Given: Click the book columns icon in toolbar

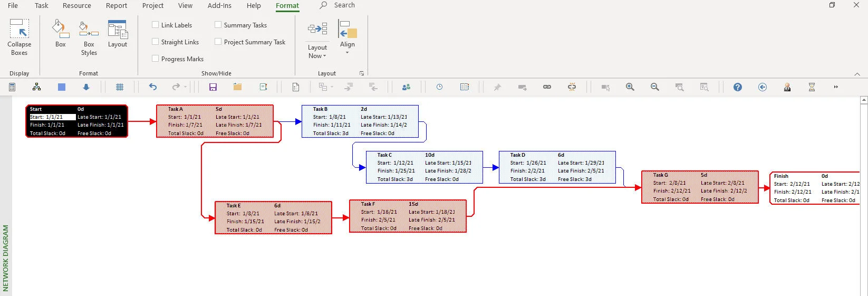Looking at the screenshot, I should 465,87.
